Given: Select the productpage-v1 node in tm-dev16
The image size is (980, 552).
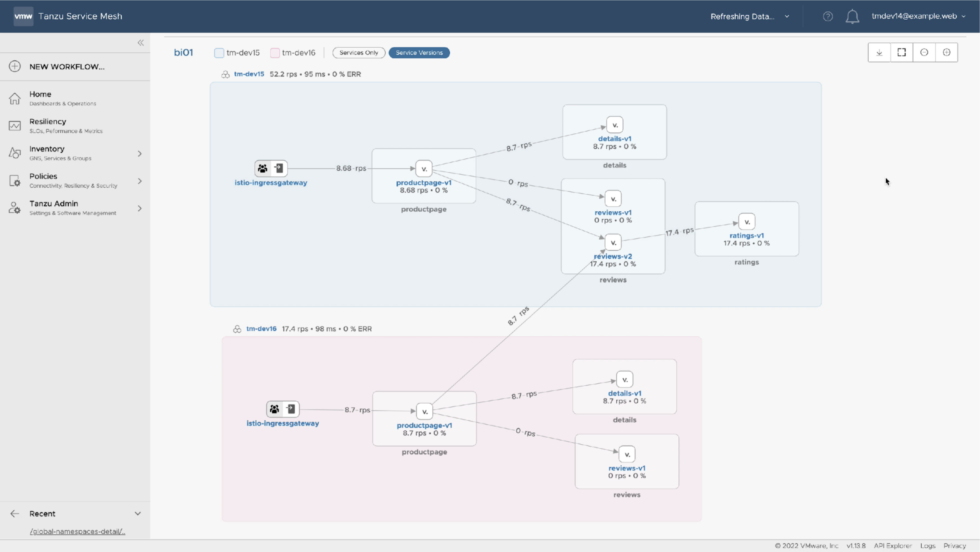Looking at the screenshot, I should (425, 411).
